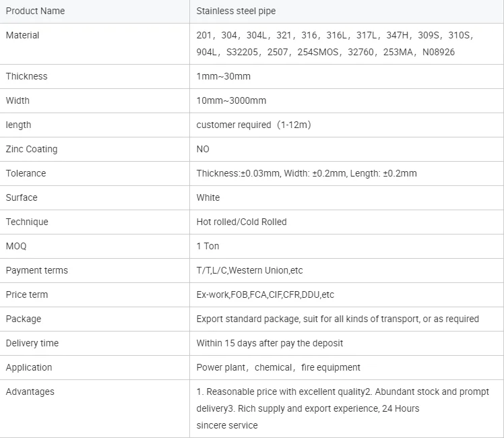This screenshot has width=504, height=438.
Task: Select the "Stainless steel pipe" value cell
Action: [236, 11]
